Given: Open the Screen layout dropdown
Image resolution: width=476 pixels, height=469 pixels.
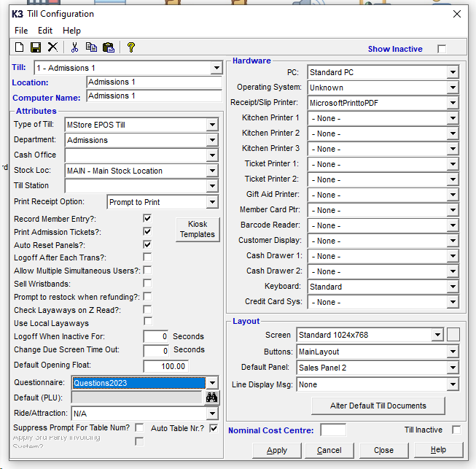Looking at the screenshot, I should pos(437,335).
